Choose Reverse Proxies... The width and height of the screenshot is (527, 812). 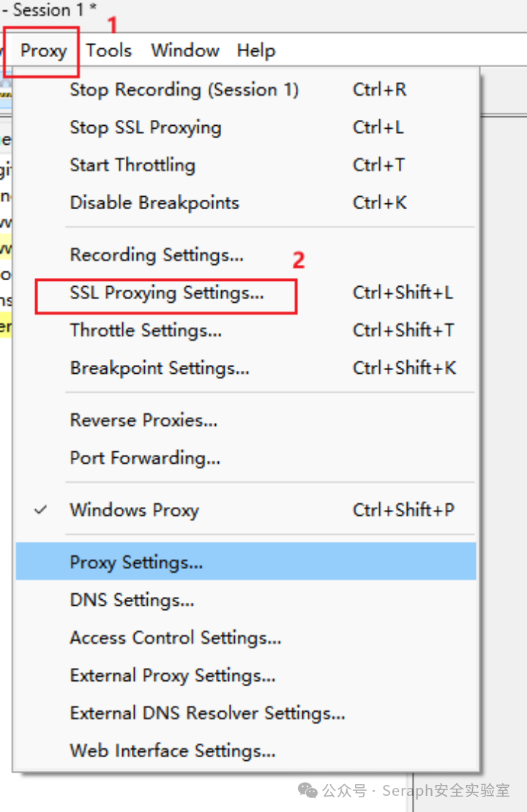(x=246, y=420)
